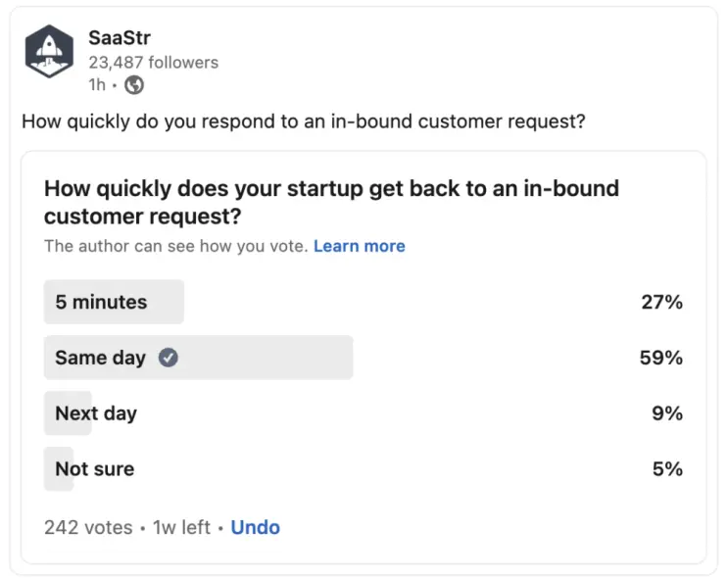The width and height of the screenshot is (728, 580).
Task: Click the 1w left remaining time label
Action: (181, 527)
